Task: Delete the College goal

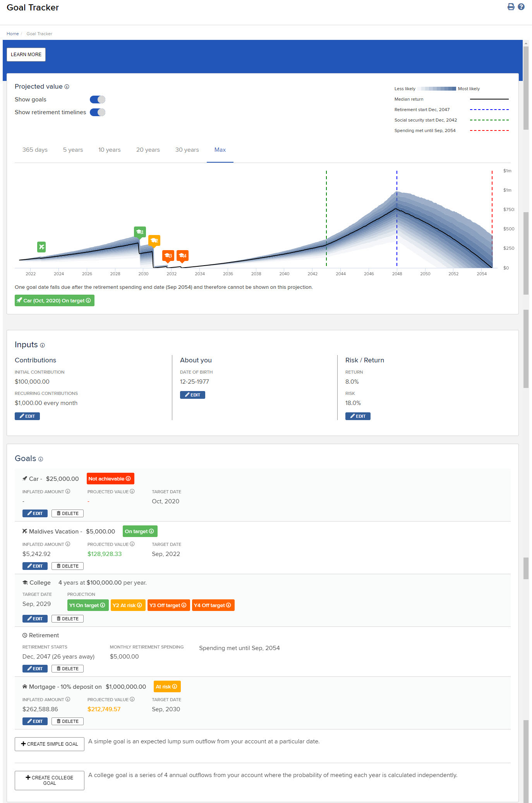Action: (67, 619)
